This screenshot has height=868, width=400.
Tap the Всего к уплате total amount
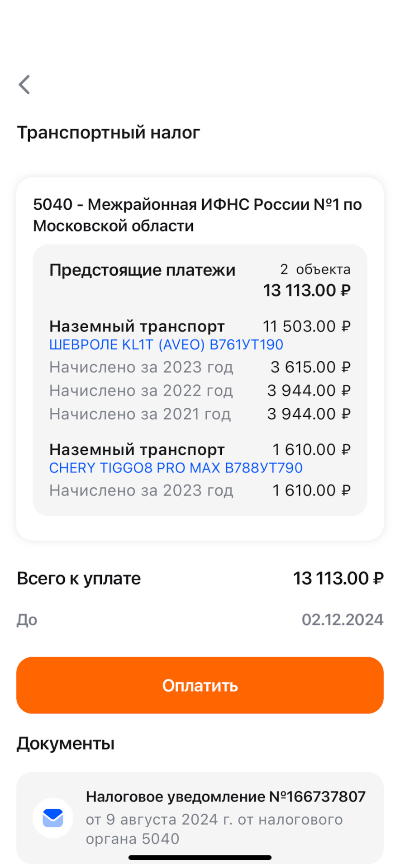[x=338, y=578]
